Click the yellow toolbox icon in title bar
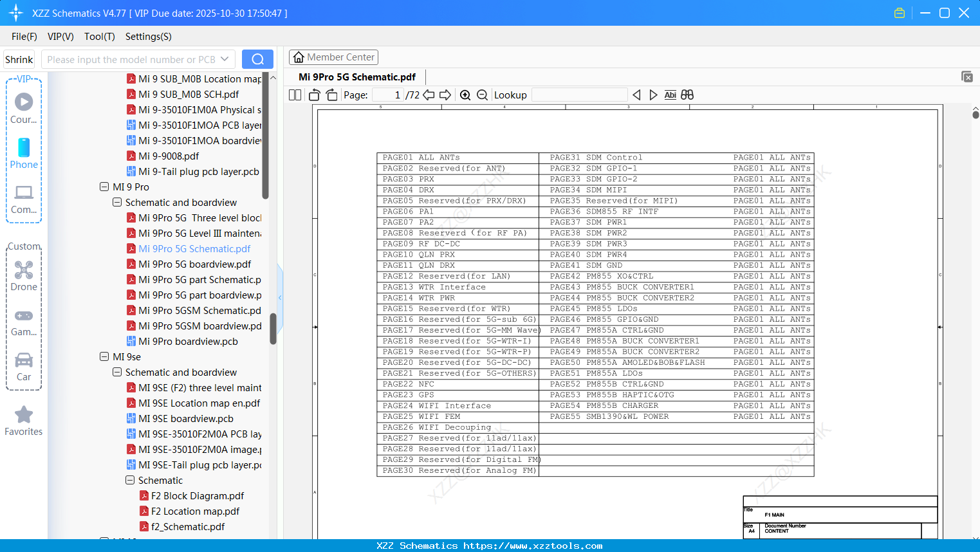This screenshot has width=980, height=552. point(900,13)
